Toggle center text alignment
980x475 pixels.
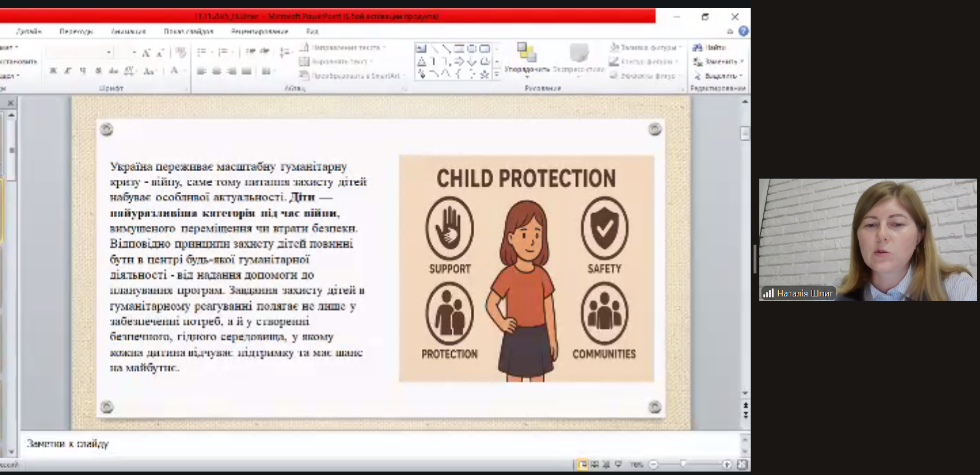click(217, 71)
